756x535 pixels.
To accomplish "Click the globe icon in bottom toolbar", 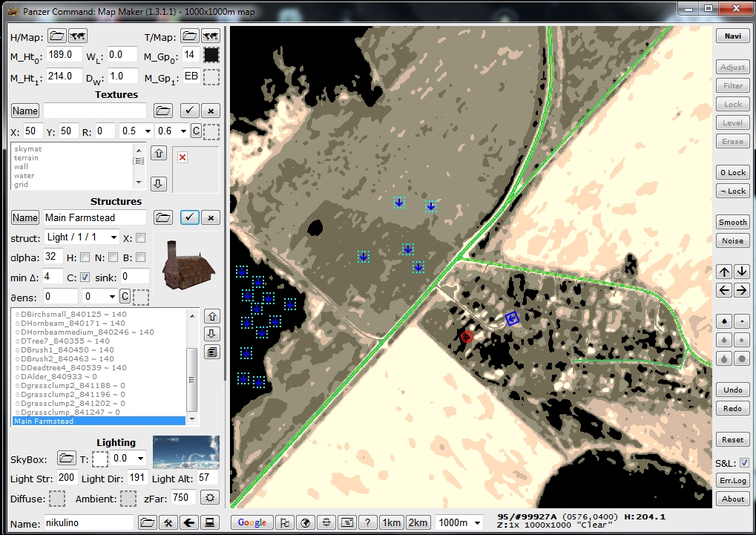I will (305, 522).
